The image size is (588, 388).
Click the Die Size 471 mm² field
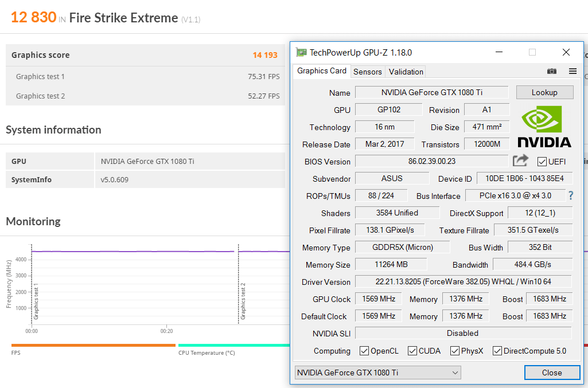pos(487,127)
